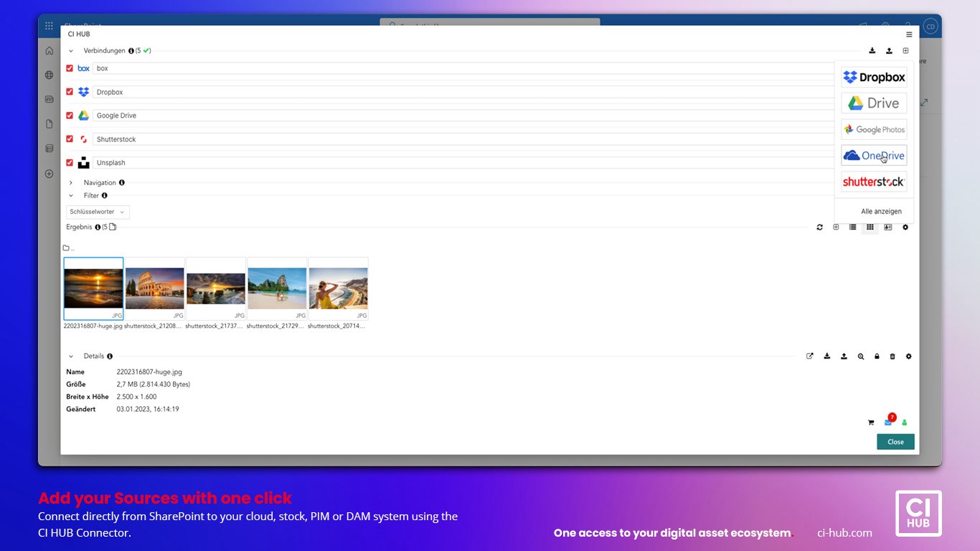The width and height of the screenshot is (980, 551).
Task: Click the zoom preview magnifier icon
Action: [x=860, y=357]
